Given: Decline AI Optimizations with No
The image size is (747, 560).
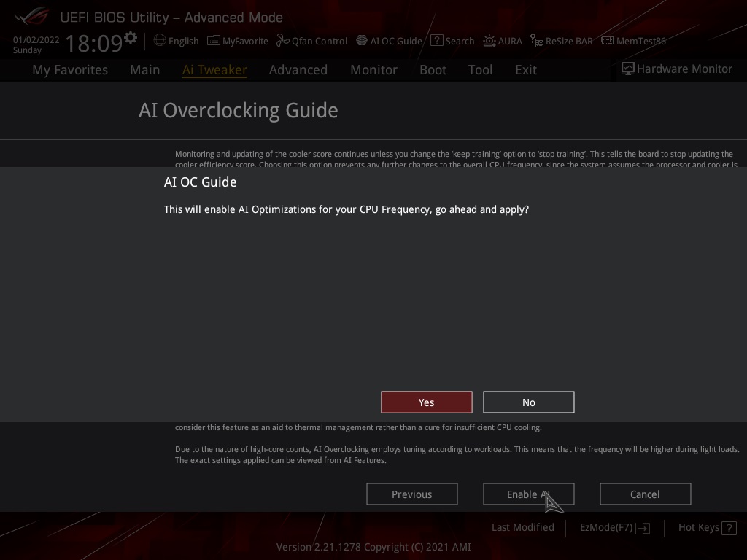Looking at the screenshot, I should click(x=528, y=402).
